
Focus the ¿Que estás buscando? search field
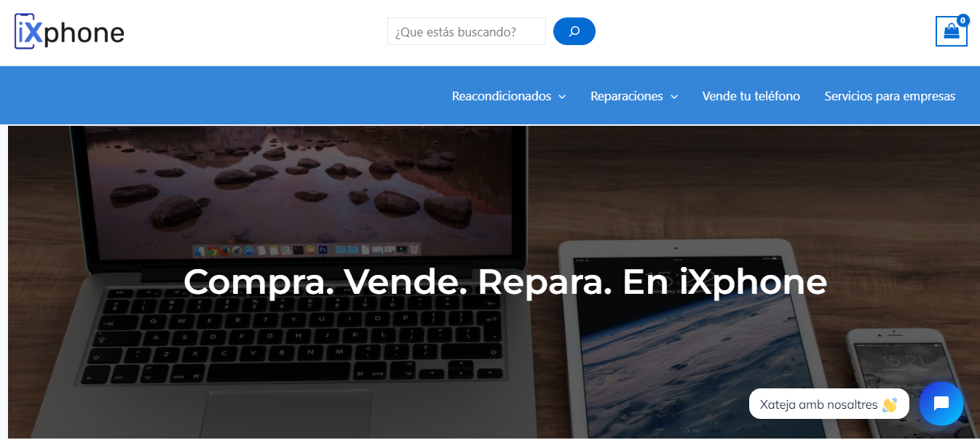click(x=467, y=31)
